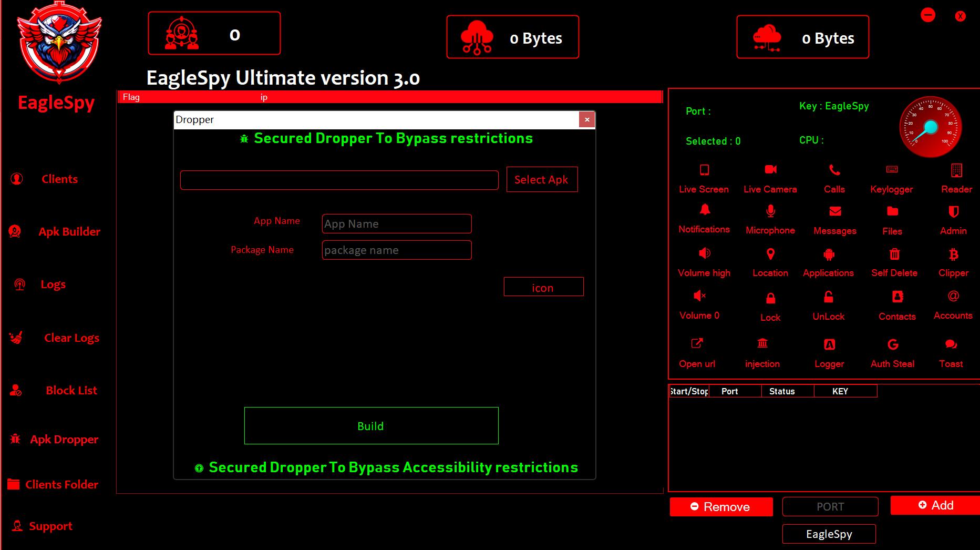The width and height of the screenshot is (980, 550).
Task: Click the Key : EagleSpy label
Action: (834, 106)
